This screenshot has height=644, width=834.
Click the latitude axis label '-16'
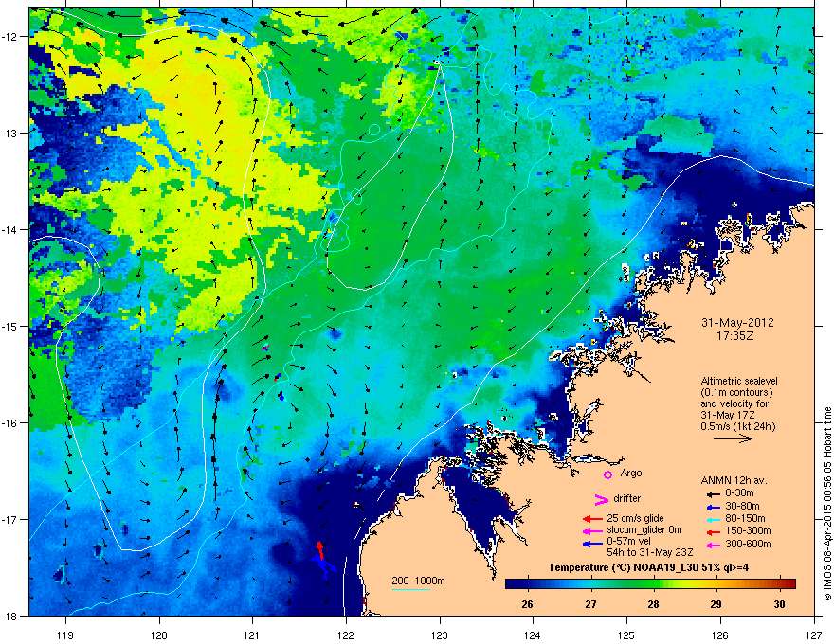9,423
